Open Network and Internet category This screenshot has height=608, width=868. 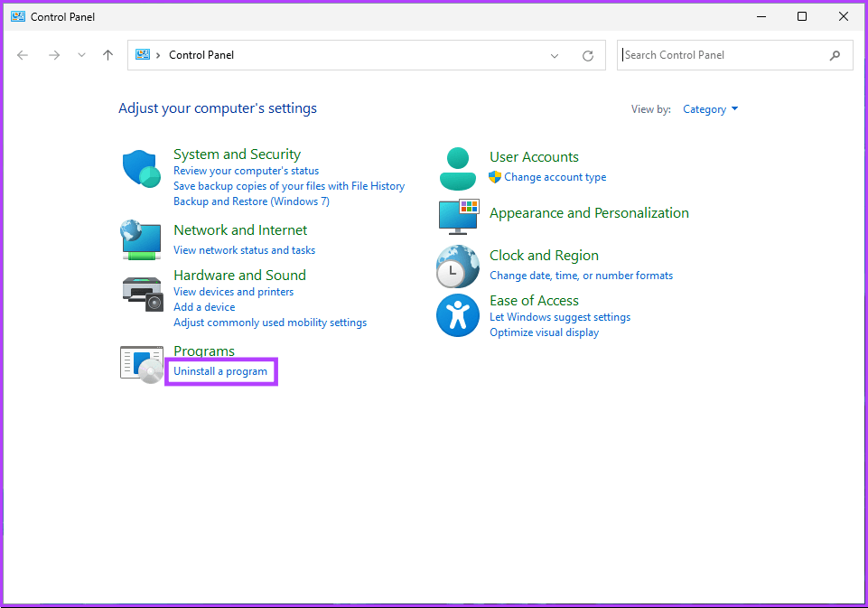coord(240,229)
